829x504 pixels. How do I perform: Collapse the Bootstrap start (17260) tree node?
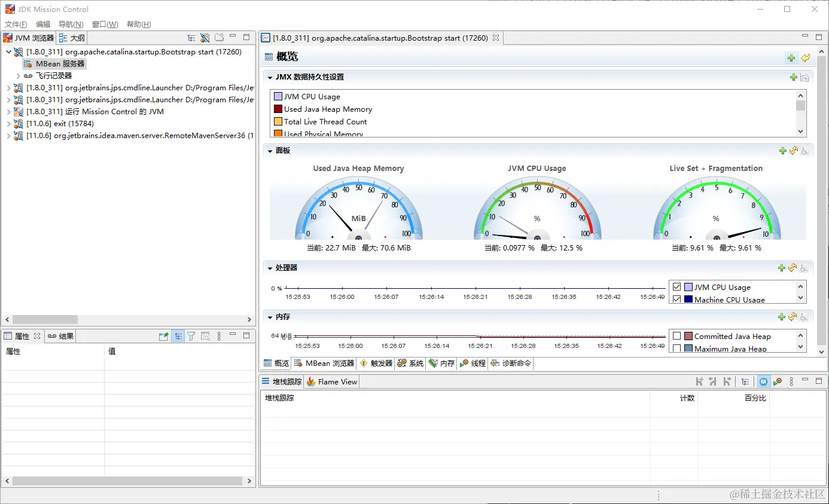[x=8, y=52]
